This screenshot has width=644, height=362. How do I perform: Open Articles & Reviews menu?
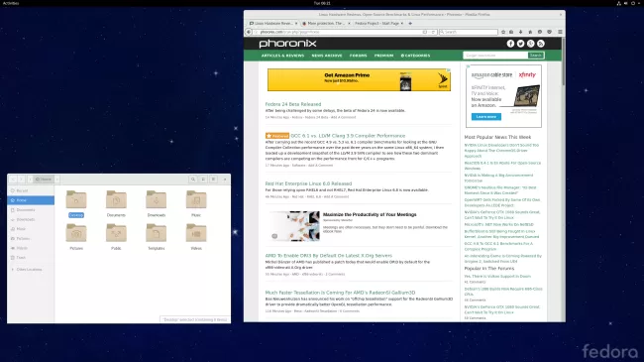pyautogui.click(x=282, y=56)
